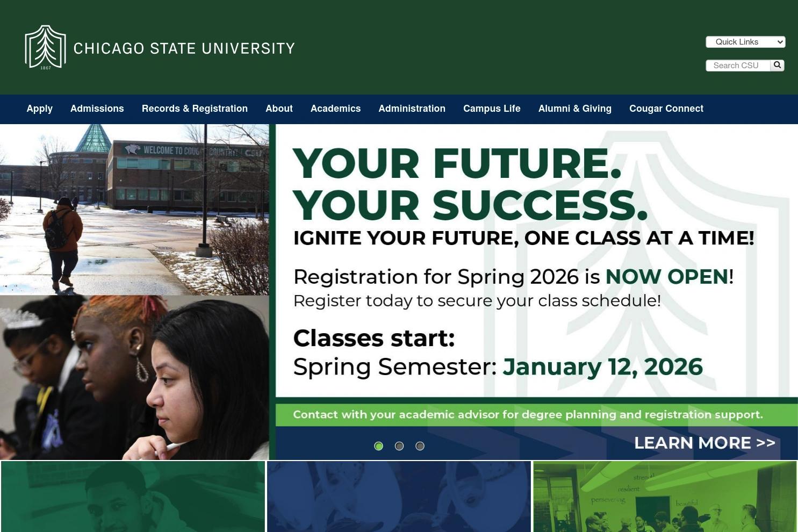798x532 pixels.
Task: Open the blue-tinted photo tile
Action: click(x=399, y=497)
